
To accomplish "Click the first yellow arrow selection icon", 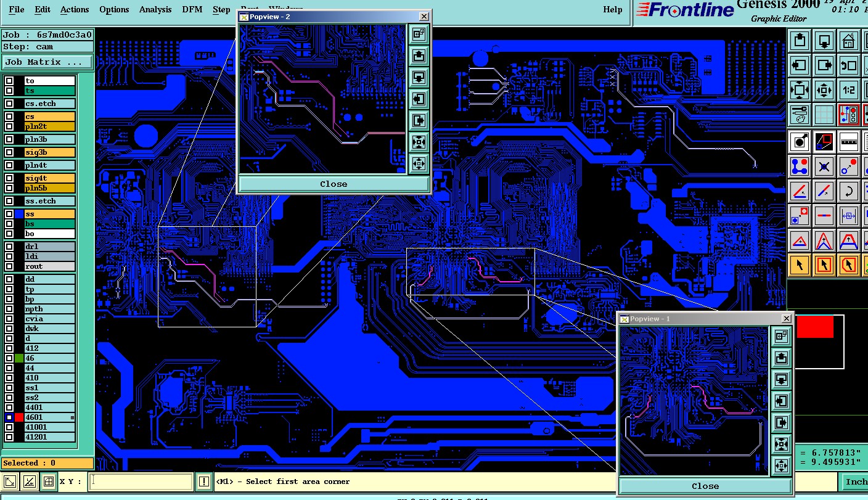I will pyautogui.click(x=800, y=264).
